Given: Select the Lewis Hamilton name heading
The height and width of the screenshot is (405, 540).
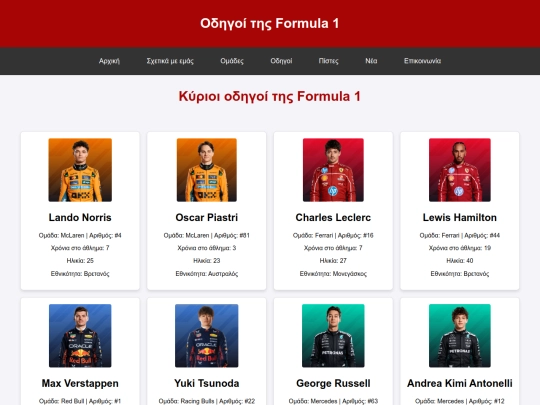Looking at the screenshot, I should [460, 217].
